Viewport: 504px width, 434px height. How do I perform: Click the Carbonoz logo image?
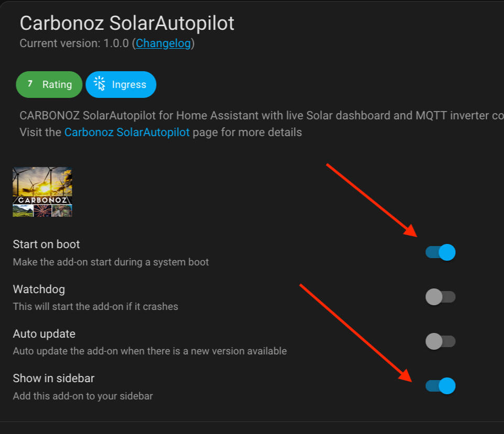click(42, 192)
